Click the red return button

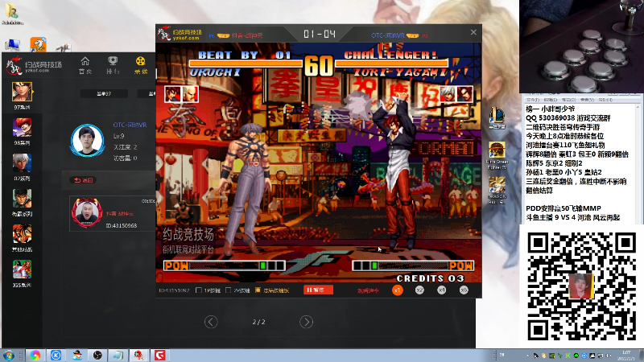[84, 180]
